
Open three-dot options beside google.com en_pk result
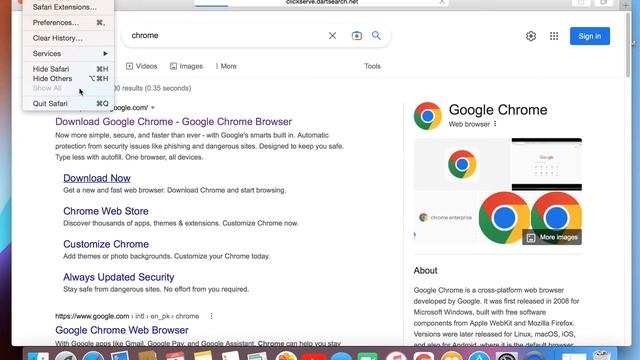(211, 316)
